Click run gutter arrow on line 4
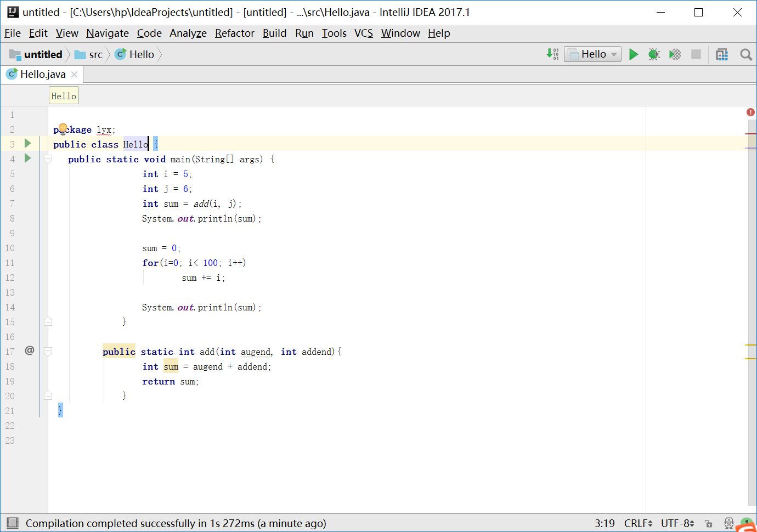 [x=27, y=158]
